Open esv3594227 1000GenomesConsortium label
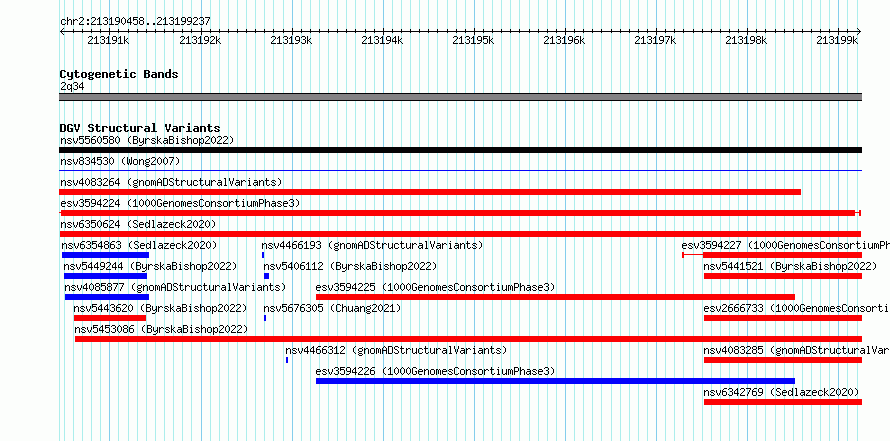The height and width of the screenshot is (441, 890). 786,245
